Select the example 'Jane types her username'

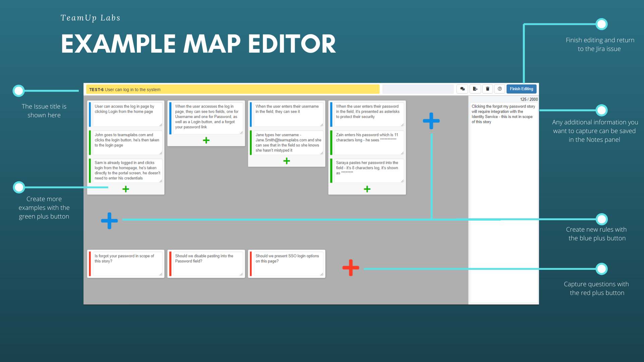[x=288, y=142]
